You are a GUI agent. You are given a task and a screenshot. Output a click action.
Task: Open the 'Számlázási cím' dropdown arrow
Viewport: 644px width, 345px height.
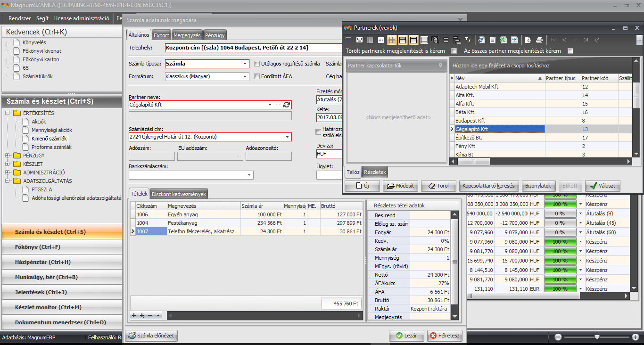coord(287,137)
